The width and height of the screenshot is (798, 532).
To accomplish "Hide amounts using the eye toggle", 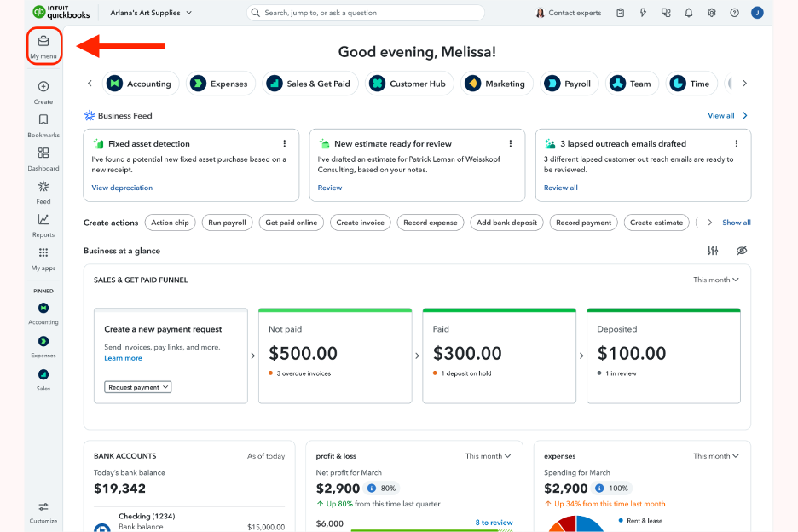I will [x=741, y=251].
